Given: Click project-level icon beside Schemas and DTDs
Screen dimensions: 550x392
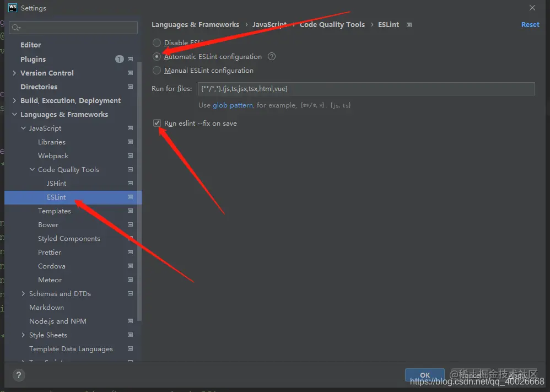Looking at the screenshot, I should coord(130,293).
